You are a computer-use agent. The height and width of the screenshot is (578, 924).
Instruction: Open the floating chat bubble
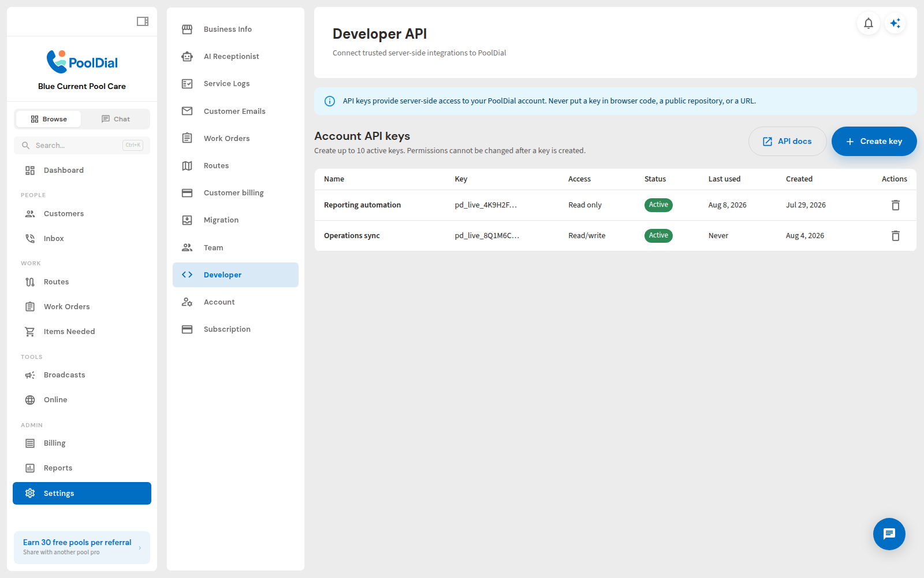[889, 534]
